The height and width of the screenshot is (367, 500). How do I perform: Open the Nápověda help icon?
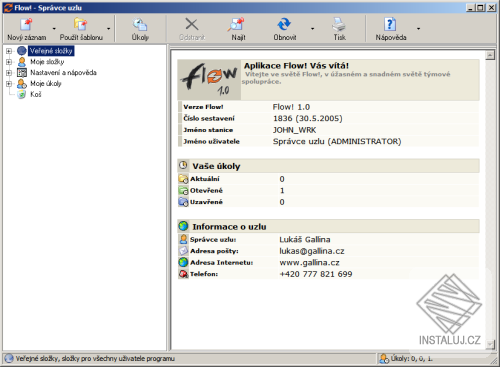pyautogui.click(x=390, y=24)
